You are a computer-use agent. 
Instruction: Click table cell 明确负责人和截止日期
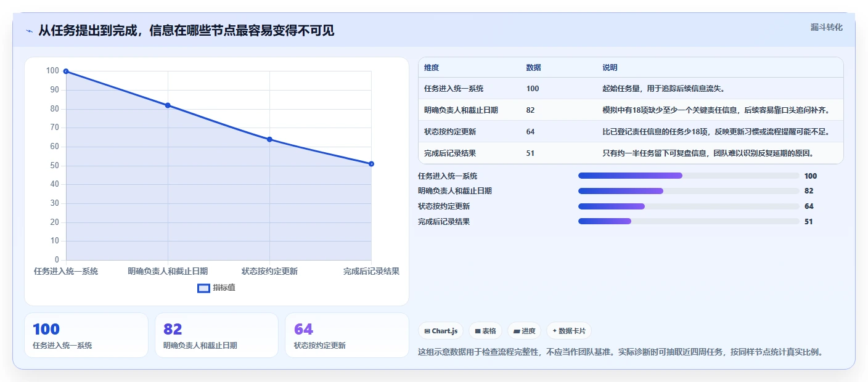[461, 110]
